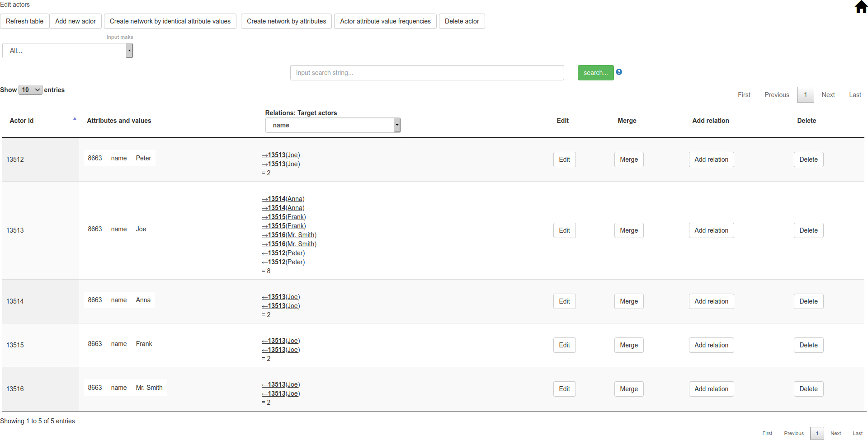Viewport: 868px width, 440px height.
Task: Select page 1 in bottom pagination
Action: (817, 433)
